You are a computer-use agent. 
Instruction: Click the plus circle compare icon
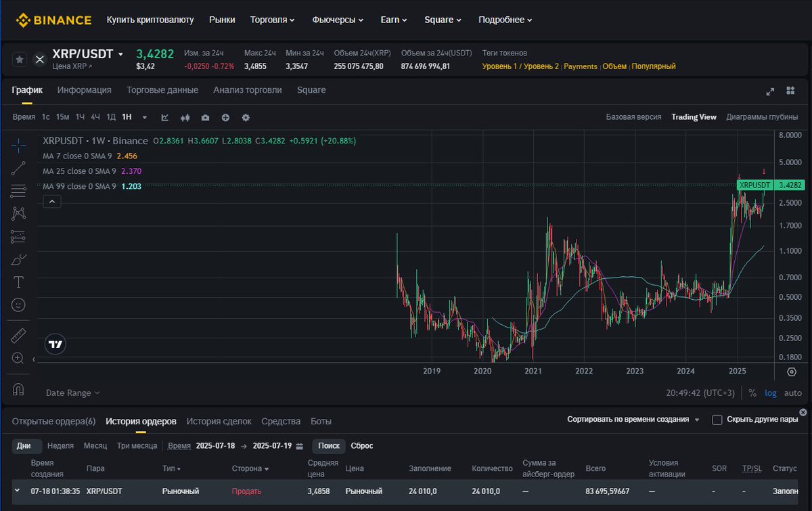click(225, 117)
